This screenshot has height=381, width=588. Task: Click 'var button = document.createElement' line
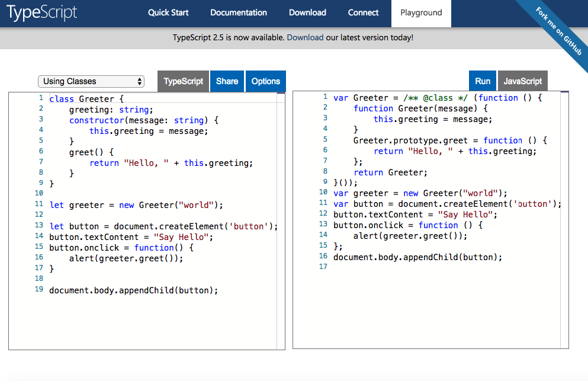[448, 204]
